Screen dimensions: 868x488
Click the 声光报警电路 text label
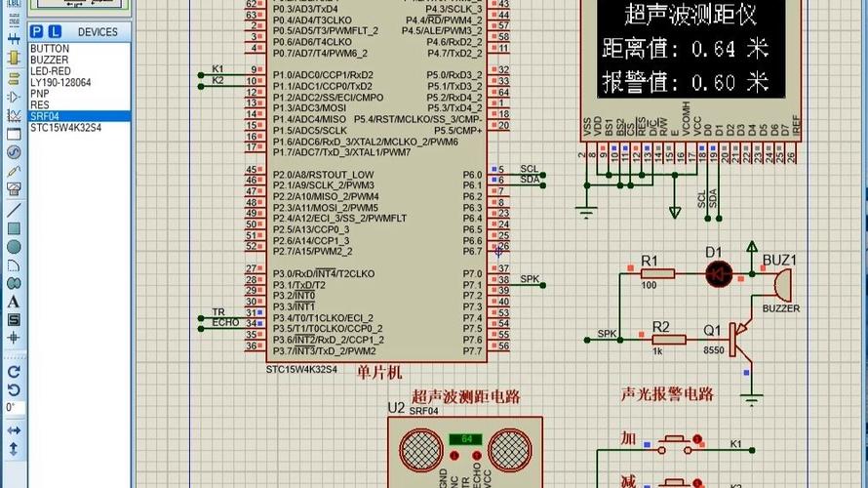(x=667, y=394)
